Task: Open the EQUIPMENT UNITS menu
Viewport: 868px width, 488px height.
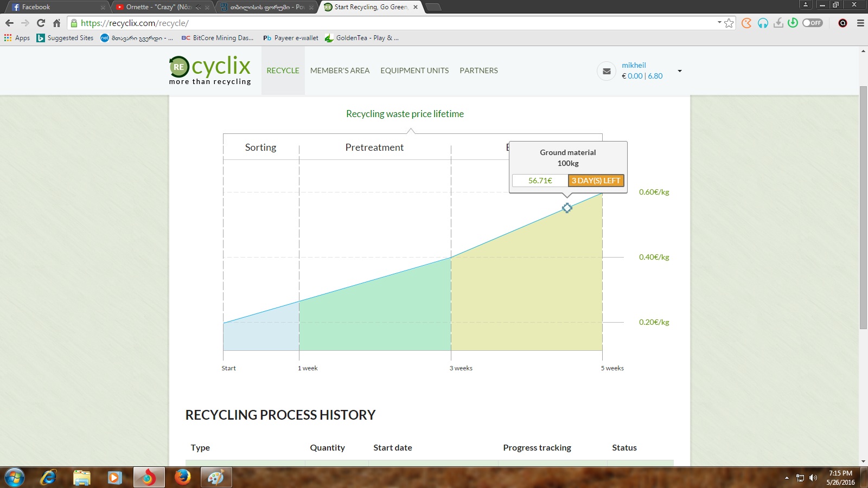Action: pos(414,70)
